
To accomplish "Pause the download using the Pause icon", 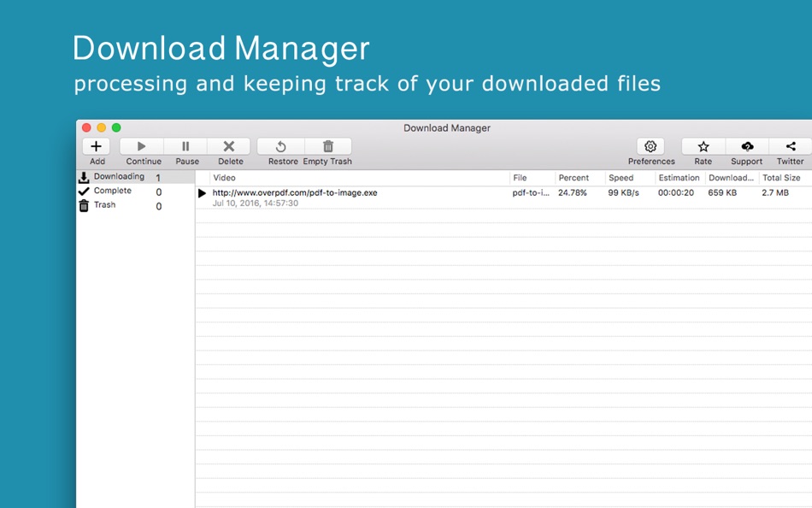I will pyautogui.click(x=185, y=146).
